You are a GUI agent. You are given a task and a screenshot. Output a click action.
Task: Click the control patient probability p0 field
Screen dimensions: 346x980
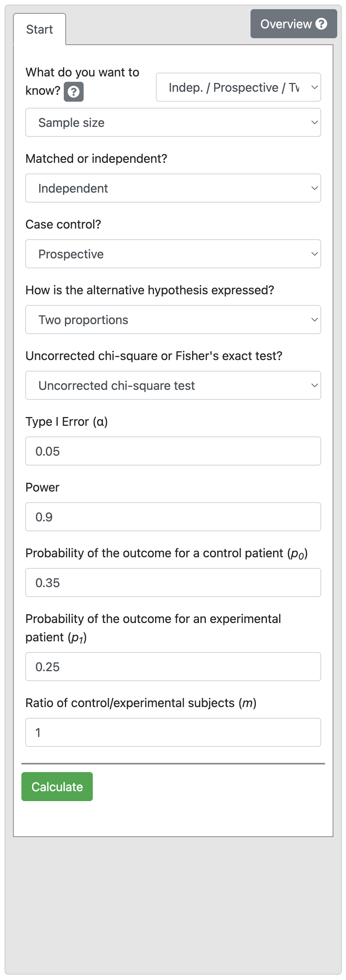tap(173, 583)
